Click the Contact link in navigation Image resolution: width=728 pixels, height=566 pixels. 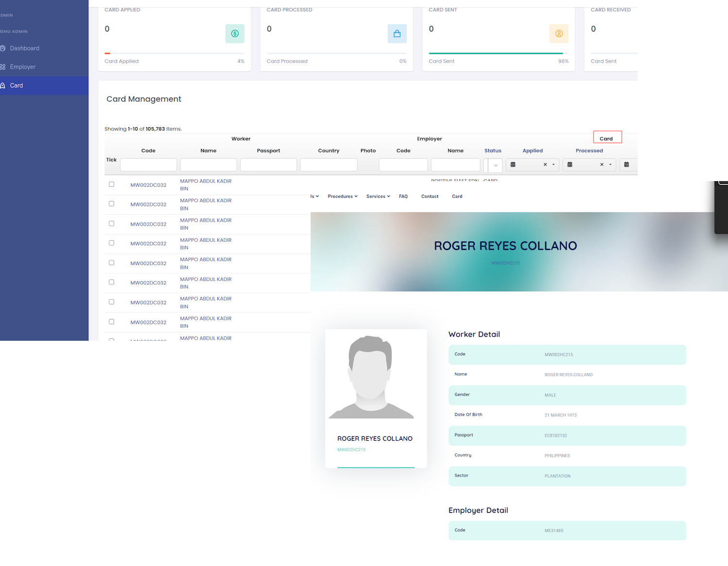coord(430,197)
